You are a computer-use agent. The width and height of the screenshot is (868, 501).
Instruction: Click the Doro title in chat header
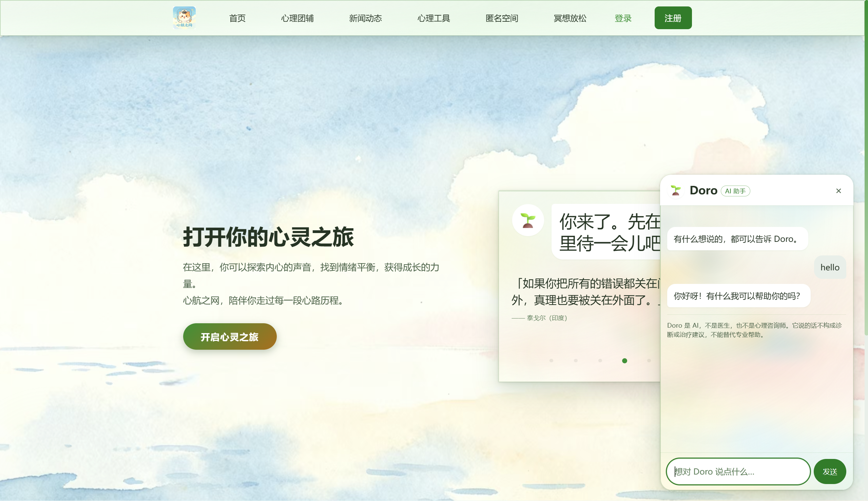[703, 190]
